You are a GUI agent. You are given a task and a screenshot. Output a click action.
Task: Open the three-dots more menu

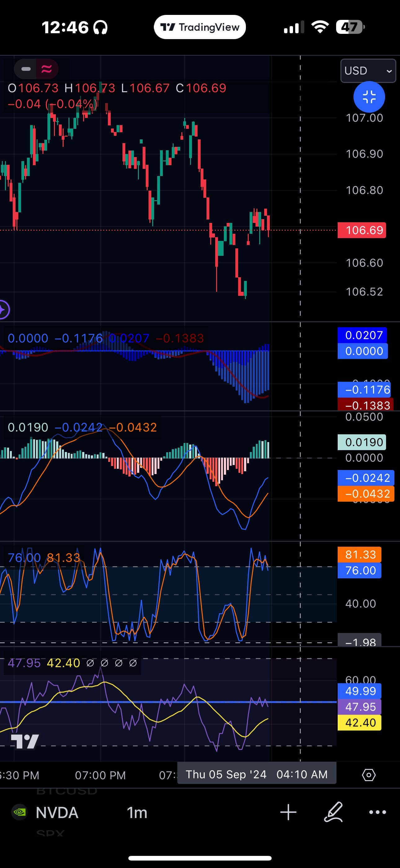pyautogui.click(x=377, y=812)
